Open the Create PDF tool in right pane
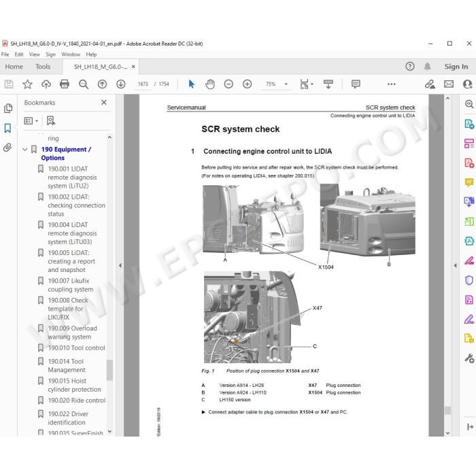 click(x=469, y=163)
